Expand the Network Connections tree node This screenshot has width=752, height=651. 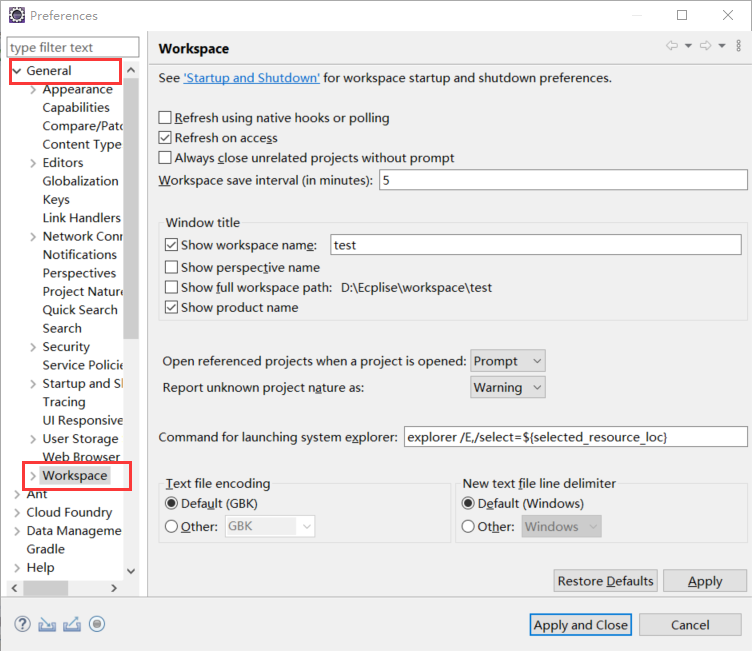tap(33, 237)
